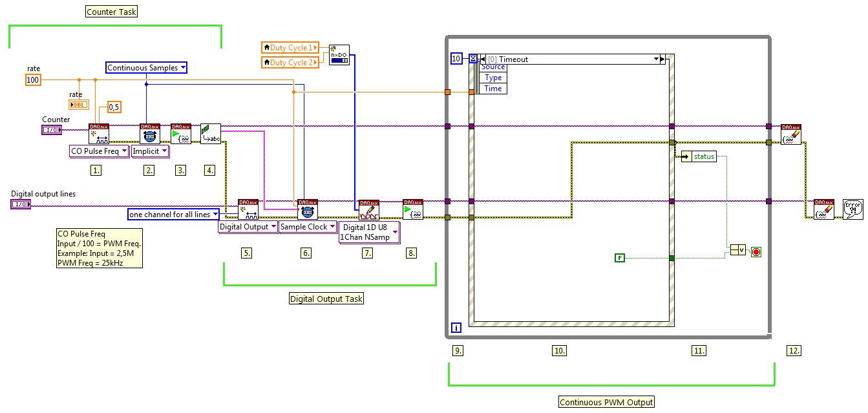868x413 pixels.
Task: Click the duty cycle constant 0,5
Action: tap(114, 107)
